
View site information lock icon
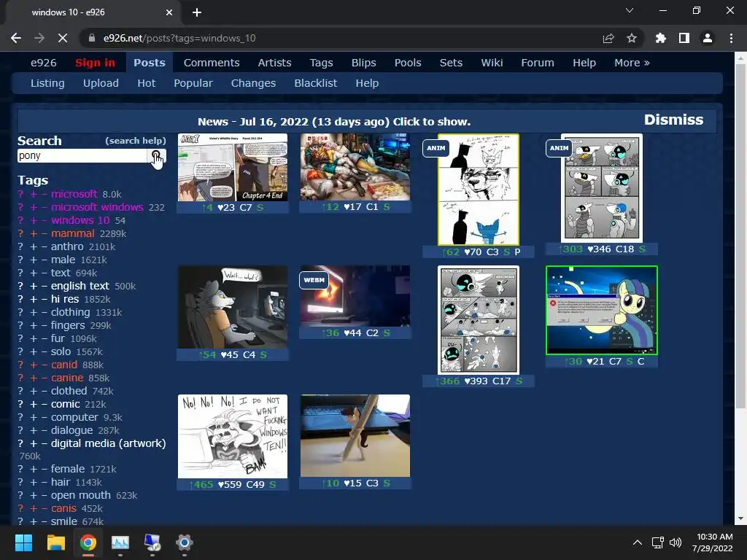[x=92, y=38]
